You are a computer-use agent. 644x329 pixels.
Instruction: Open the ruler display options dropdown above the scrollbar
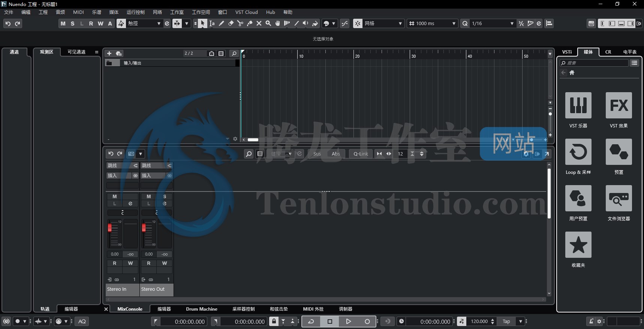pyautogui.click(x=550, y=54)
